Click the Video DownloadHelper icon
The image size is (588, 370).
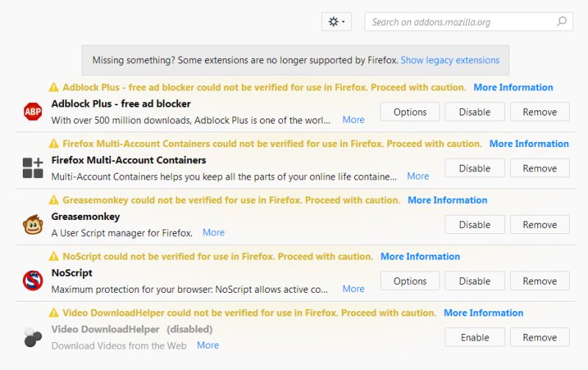33,337
